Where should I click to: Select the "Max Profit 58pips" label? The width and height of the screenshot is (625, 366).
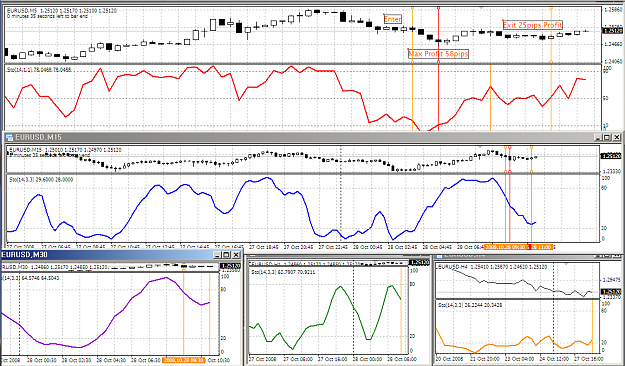(438, 53)
